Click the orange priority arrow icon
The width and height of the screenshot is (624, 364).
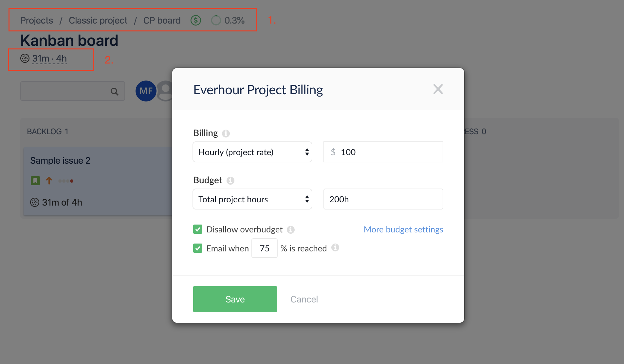(x=49, y=181)
